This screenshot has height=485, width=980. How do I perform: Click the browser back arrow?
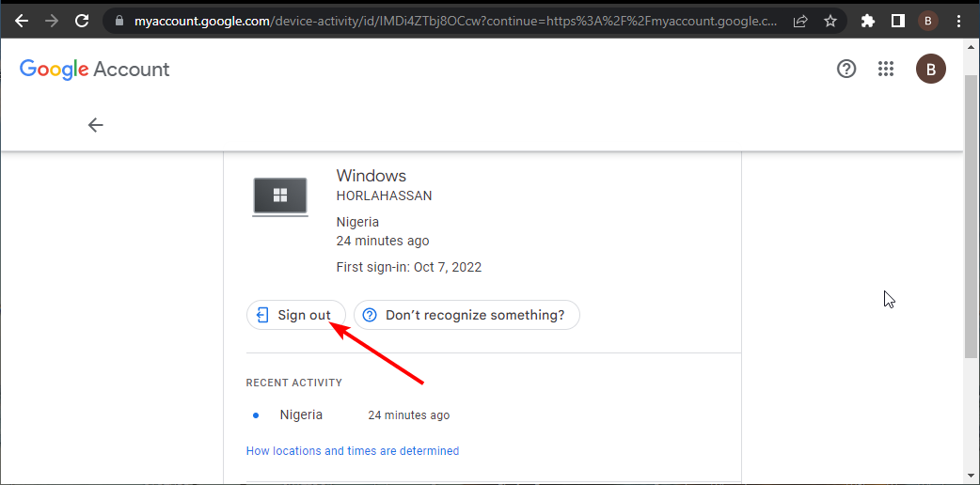pos(21,20)
